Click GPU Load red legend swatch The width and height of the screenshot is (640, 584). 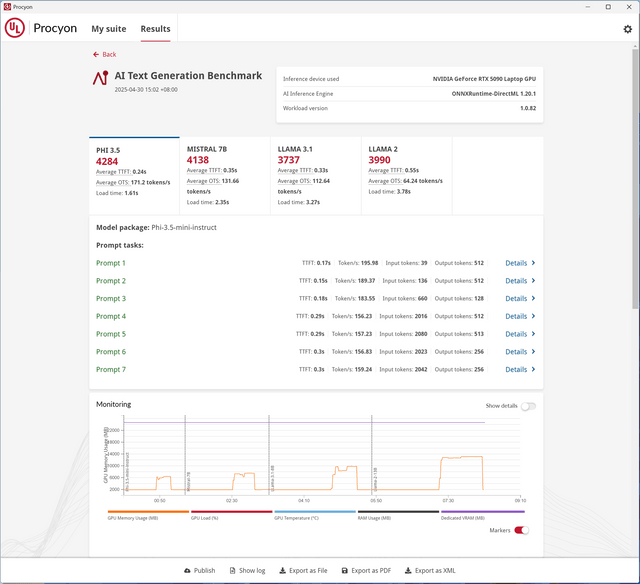point(231,511)
